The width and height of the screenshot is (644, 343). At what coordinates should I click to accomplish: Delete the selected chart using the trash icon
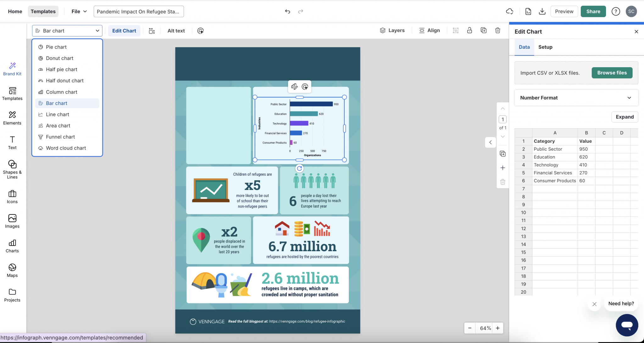(497, 30)
